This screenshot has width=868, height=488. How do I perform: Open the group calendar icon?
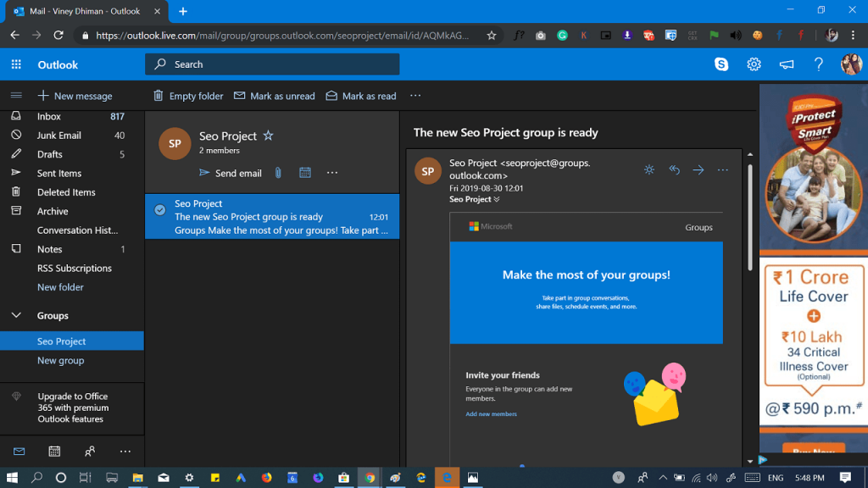[x=305, y=173]
